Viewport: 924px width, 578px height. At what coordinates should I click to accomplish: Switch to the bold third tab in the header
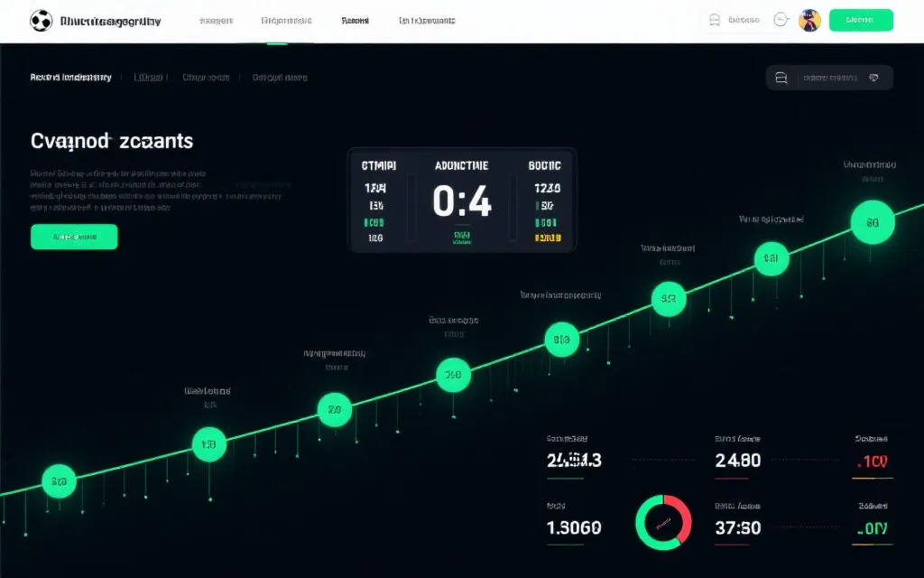356,21
